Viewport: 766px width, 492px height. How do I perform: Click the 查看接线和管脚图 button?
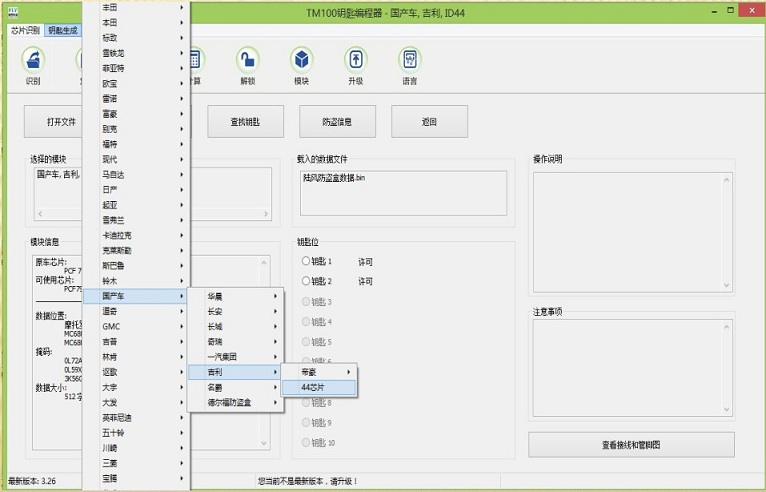pos(631,445)
